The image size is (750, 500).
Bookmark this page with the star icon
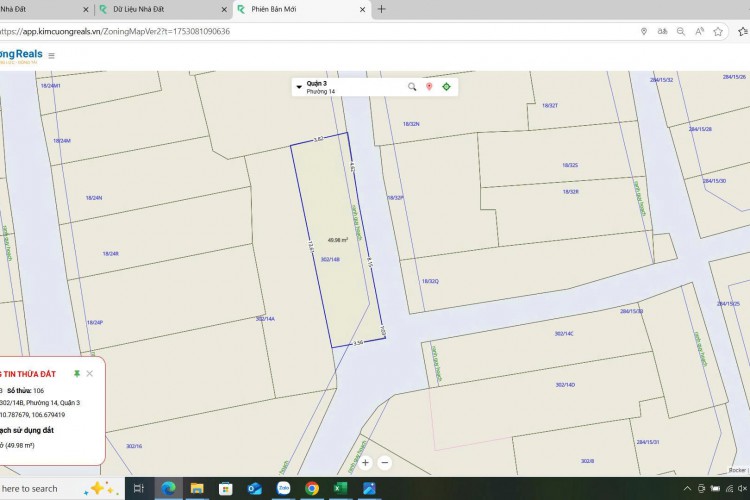(718, 31)
